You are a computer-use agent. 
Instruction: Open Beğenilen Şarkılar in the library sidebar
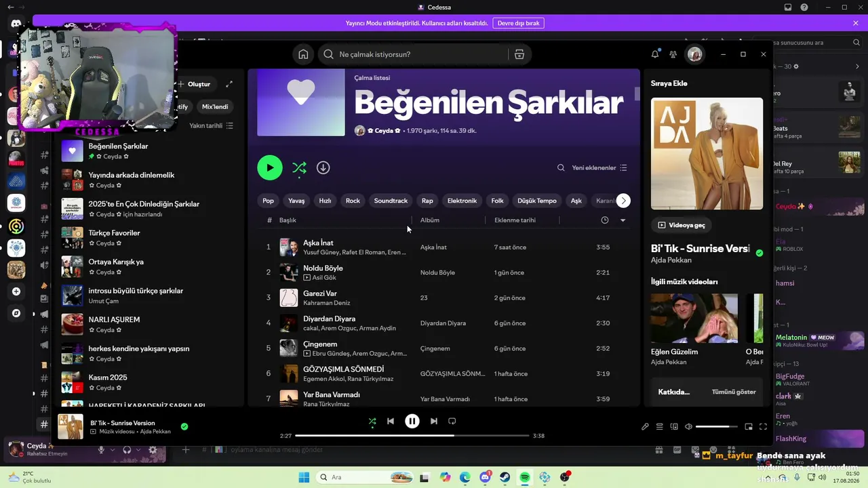coord(149,150)
